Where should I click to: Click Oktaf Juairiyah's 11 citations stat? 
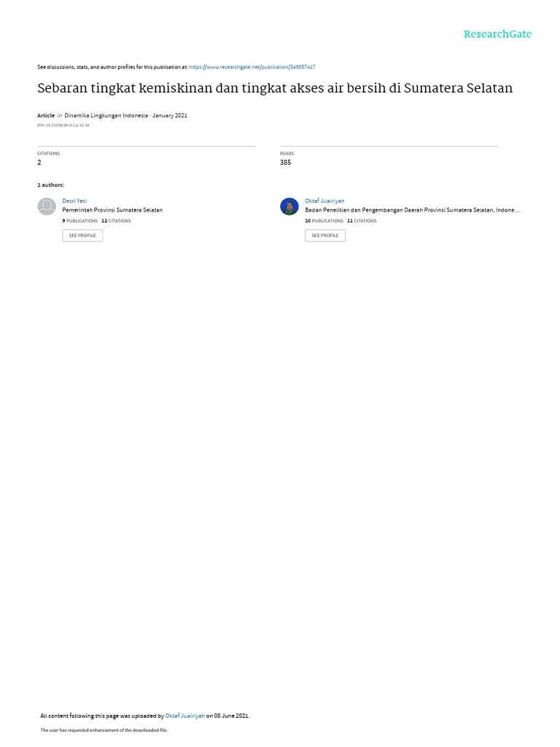click(x=362, y=221)
